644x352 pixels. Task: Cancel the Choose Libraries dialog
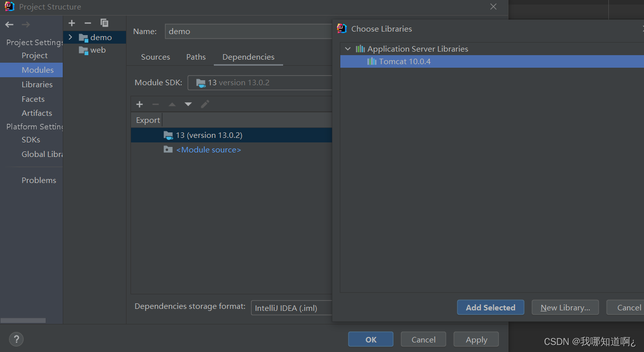click(625, 307)
